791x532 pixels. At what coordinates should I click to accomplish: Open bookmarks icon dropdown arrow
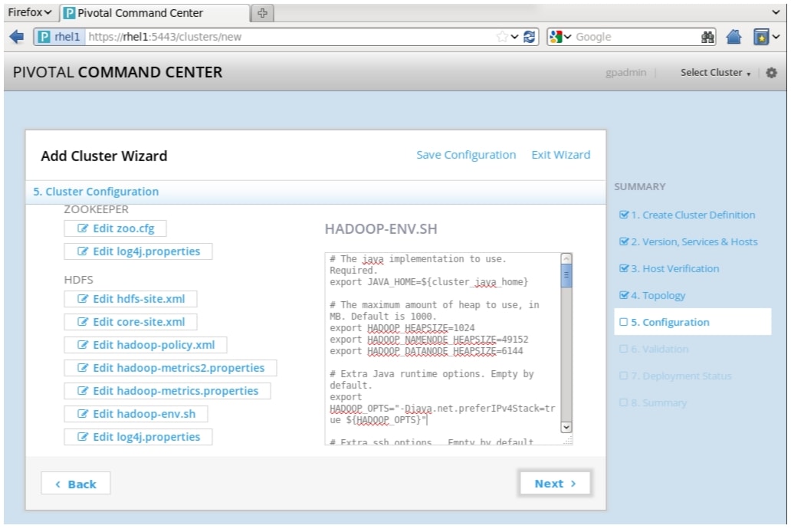776,37
